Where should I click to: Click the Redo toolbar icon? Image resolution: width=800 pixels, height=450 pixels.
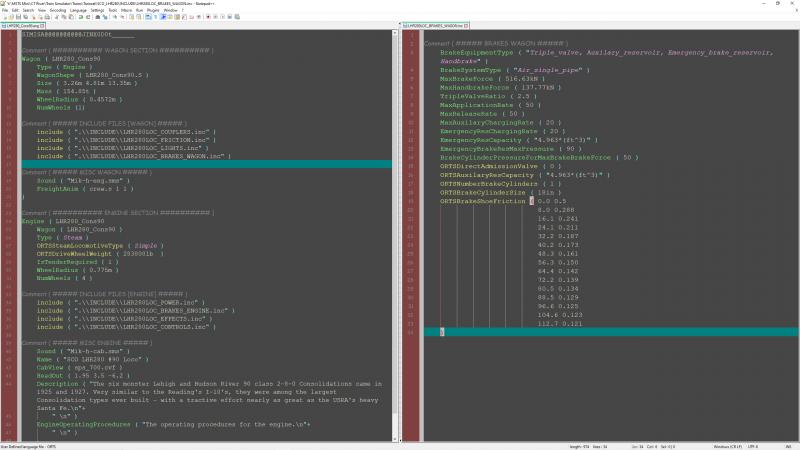[88, 17]
